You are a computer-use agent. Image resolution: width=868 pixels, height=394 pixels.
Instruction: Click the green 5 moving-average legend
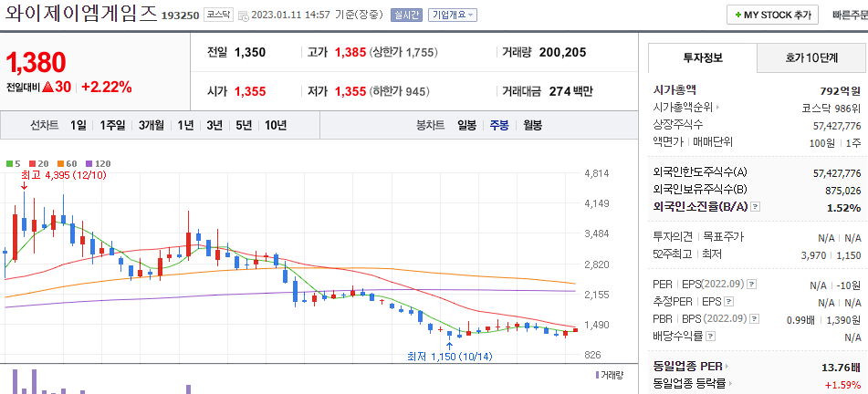pyautogui.click(x=14, y=164)
